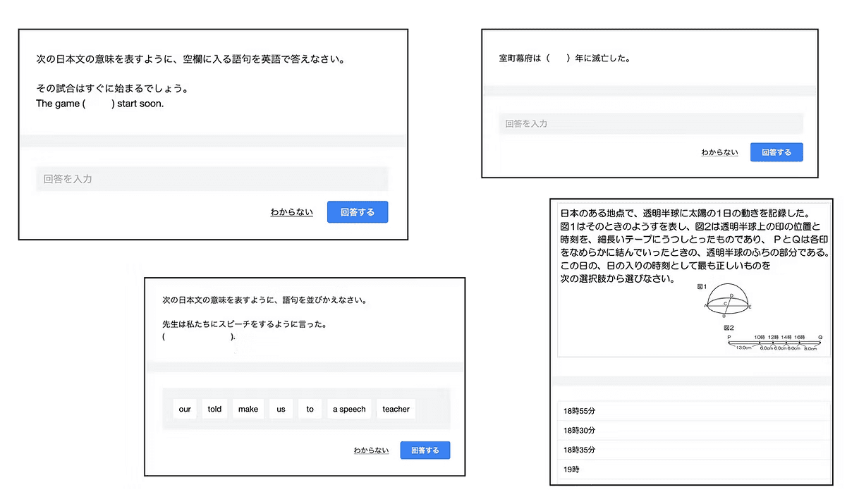Image resolution: width=859 pixels, height=504 pixels.
Task: Select the word chip 'us'
Action: coord(280,409)
